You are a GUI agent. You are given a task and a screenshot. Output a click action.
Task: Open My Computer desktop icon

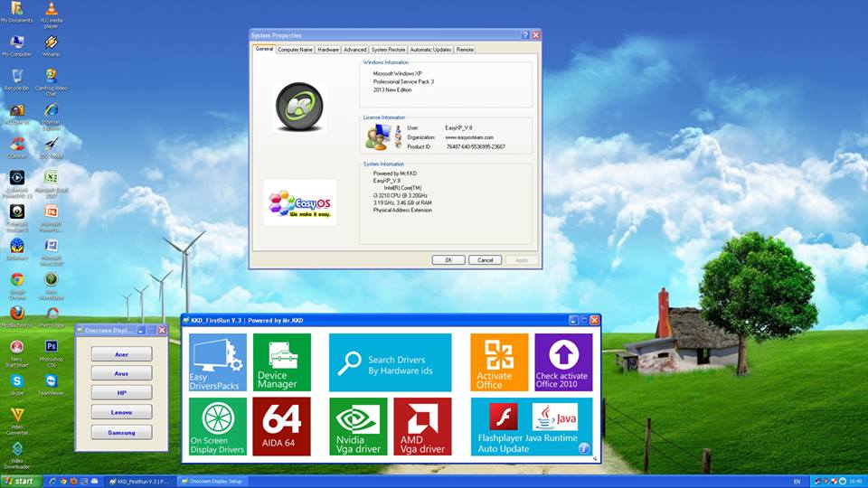pyautogui.click(x=16, y=46)
